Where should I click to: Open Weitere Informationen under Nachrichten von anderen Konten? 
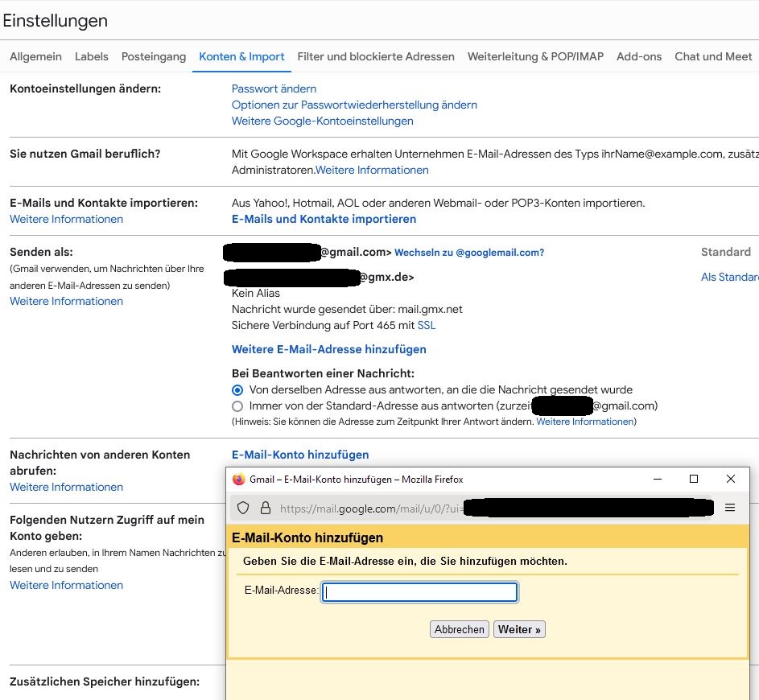66,487
